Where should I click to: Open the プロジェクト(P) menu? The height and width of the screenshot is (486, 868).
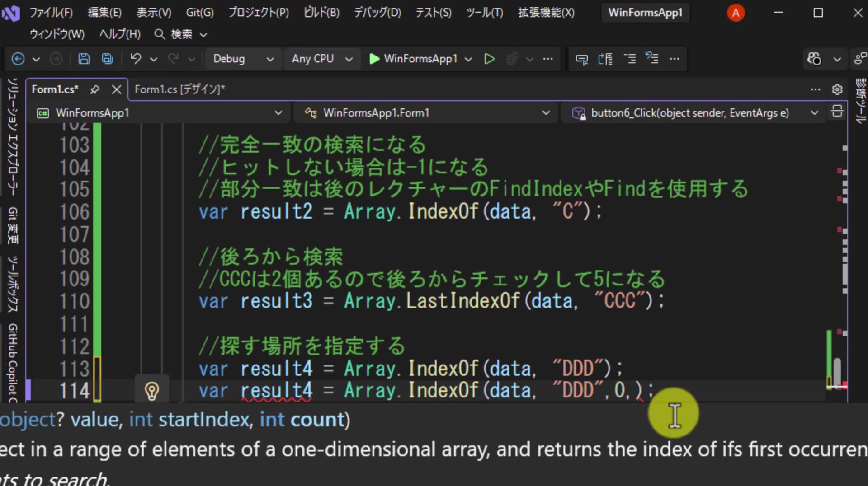coord(259,13)
